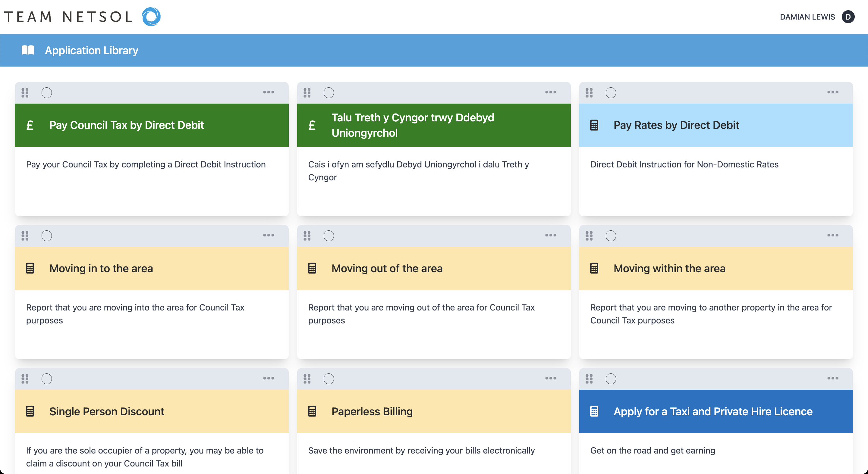Open more options for Single Person Discount card
Viewport: 868px width, 474px height.
point(269,378)
